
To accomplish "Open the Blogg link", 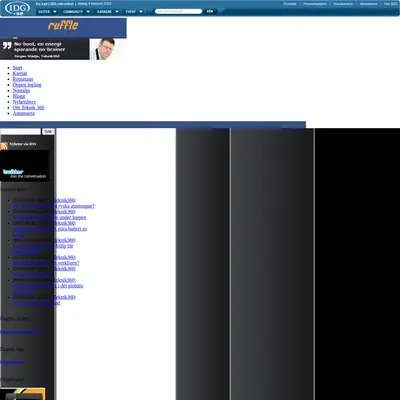I will tap(19, 96).
